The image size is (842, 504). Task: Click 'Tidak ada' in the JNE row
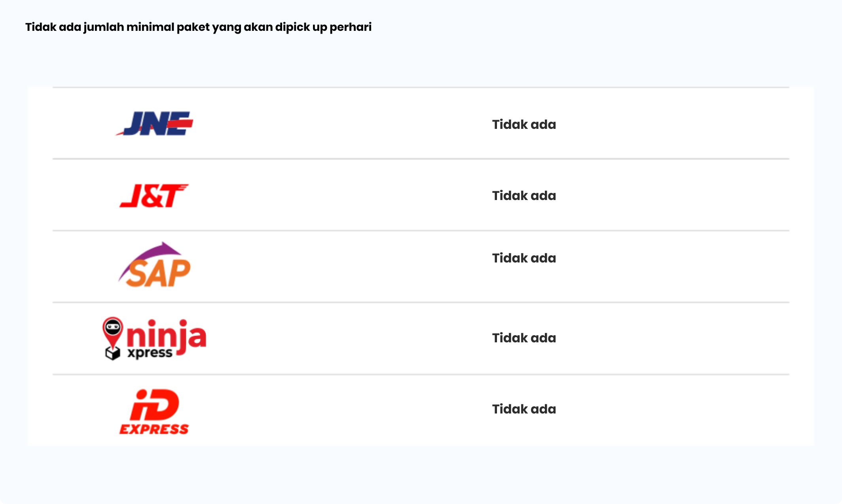[524, 125]
